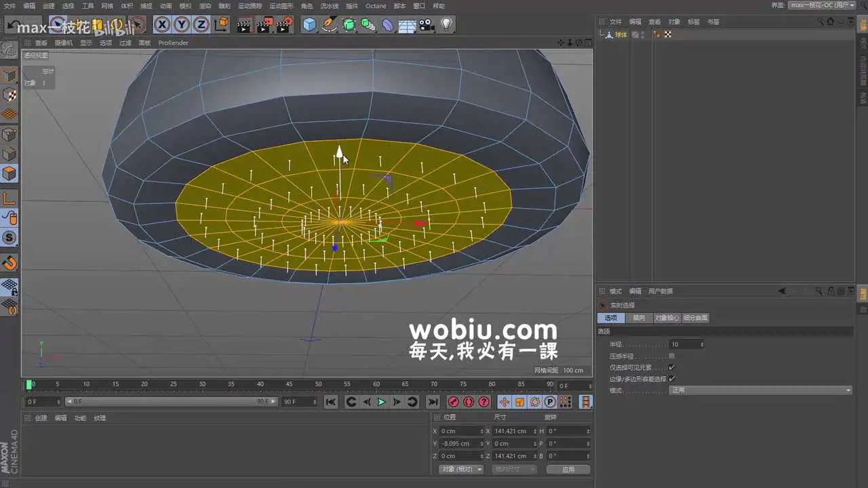Click the Viewport Solo S icon
The width and height of the screenshot is (868, 488).
(9, 238)
